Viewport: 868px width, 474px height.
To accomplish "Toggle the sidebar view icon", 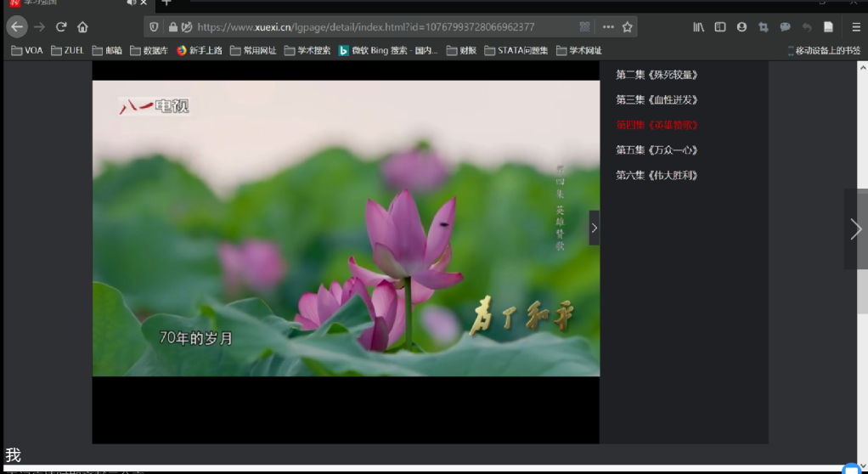I will tap(720, 27).
